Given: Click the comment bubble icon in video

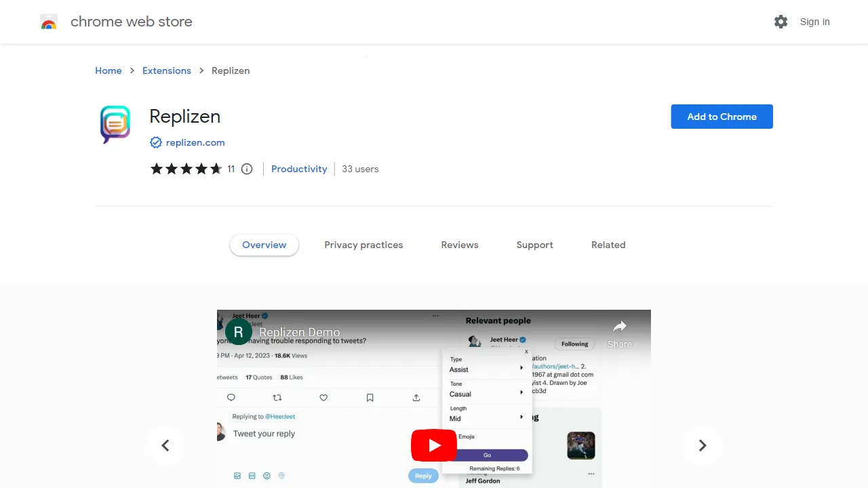Looking at the screenshot, I should click(231, 398).
